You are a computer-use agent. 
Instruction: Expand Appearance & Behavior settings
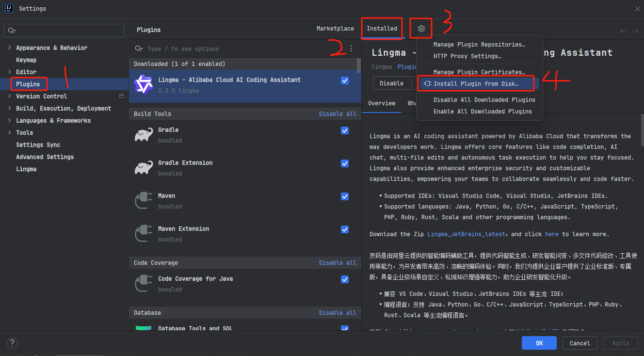pos(10,48)
